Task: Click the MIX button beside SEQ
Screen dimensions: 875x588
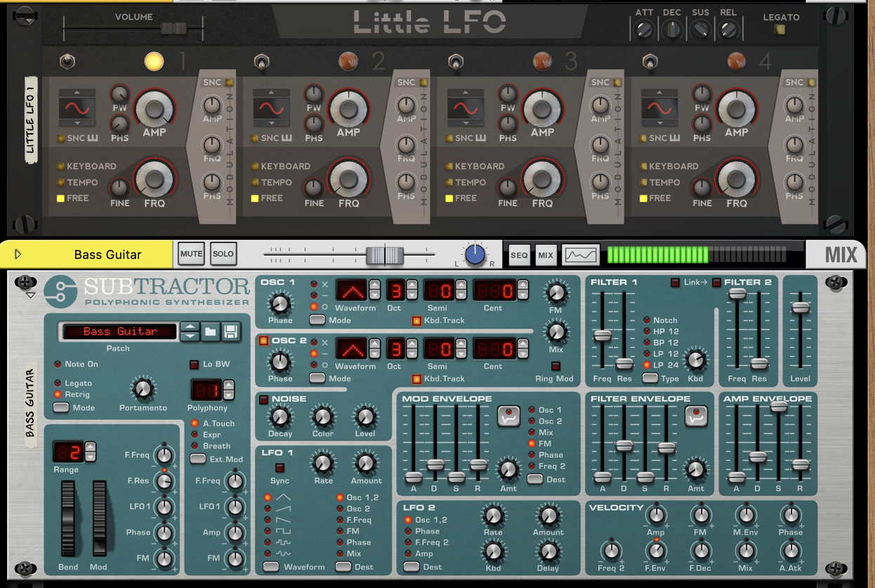Action: [546, 255]
